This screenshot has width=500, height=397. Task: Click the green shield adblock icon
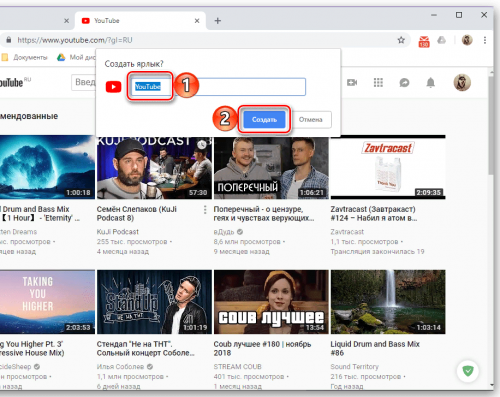468,371
